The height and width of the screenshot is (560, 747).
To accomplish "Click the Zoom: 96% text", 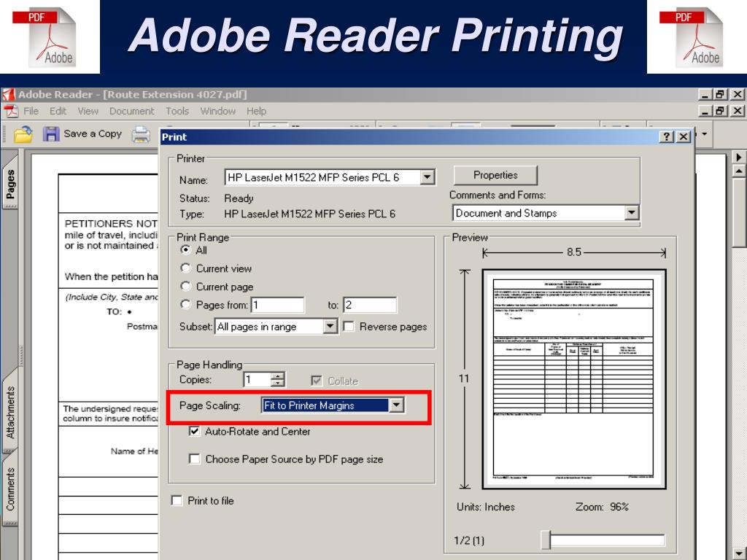I will pos(602,507).
